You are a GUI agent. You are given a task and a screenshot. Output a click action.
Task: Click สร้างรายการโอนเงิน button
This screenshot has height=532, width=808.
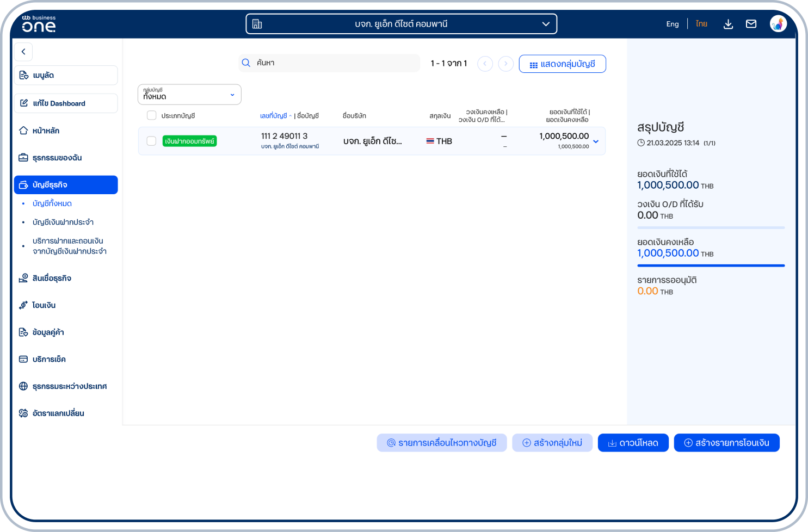[726, 443]
